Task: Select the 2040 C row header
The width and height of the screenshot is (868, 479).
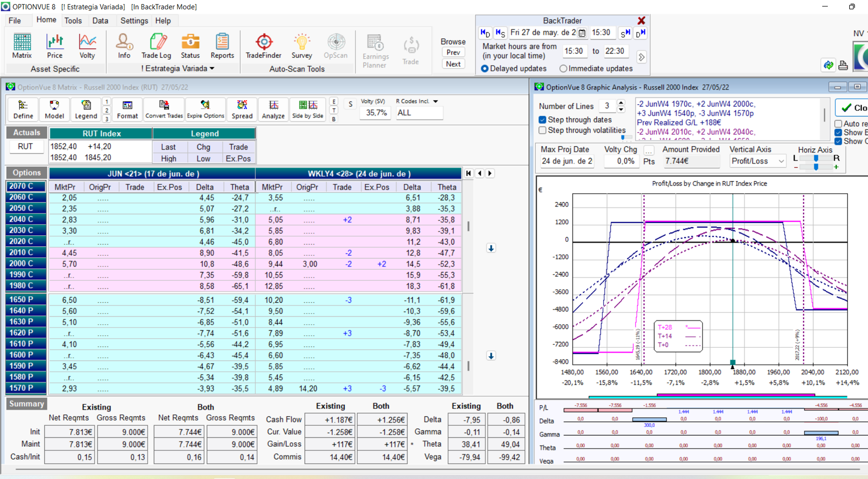Action: 25,219
